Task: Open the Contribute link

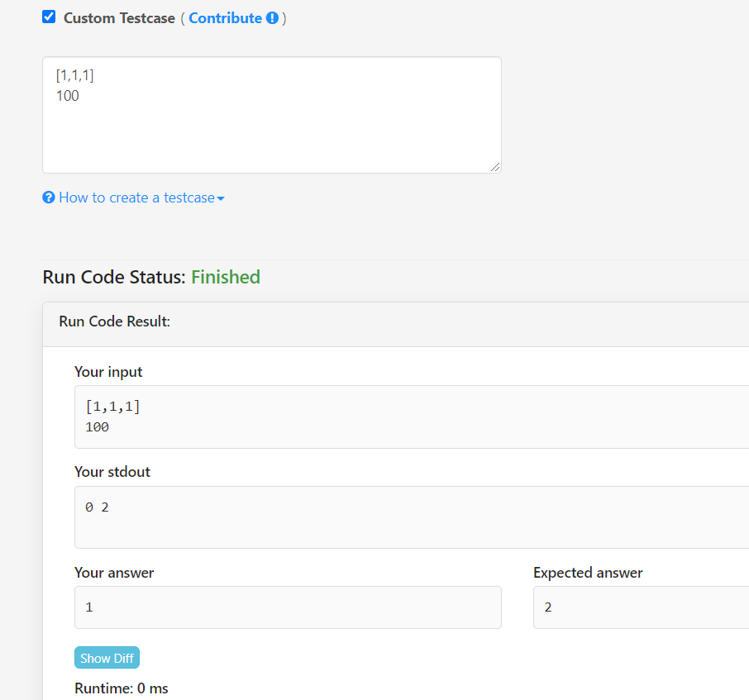Action: click(x=225, y=18)
